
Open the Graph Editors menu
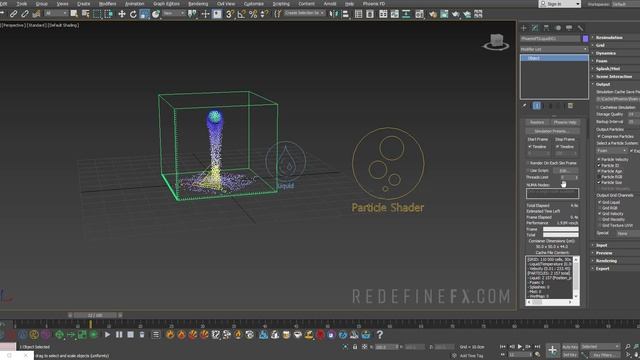tap(166, 4)
